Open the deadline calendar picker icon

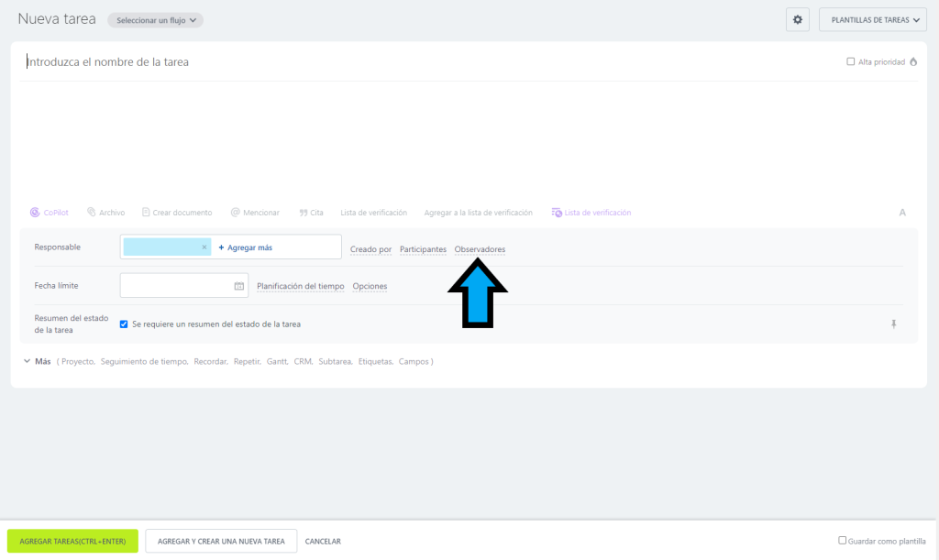point(239,286)
